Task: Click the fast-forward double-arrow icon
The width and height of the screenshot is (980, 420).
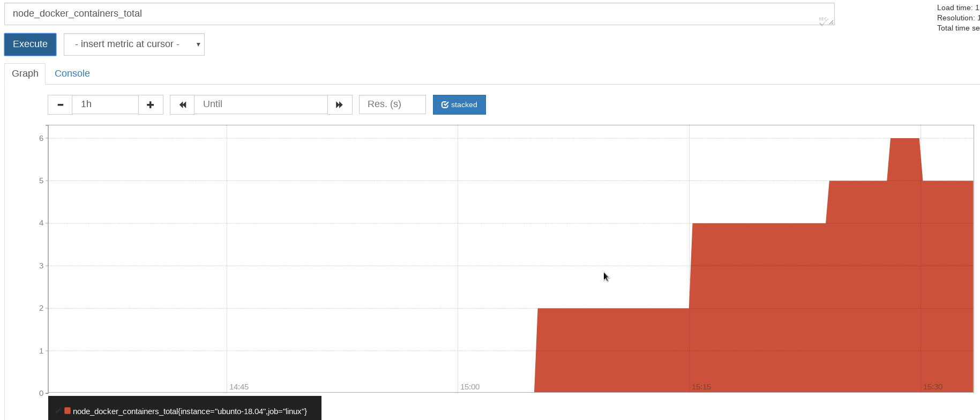Action: click(x=339, y=105)
